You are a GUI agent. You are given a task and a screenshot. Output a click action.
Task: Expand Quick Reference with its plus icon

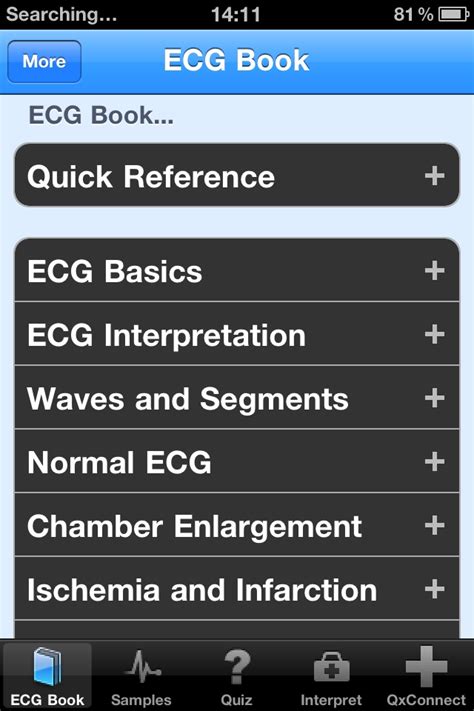click(435, 175)
